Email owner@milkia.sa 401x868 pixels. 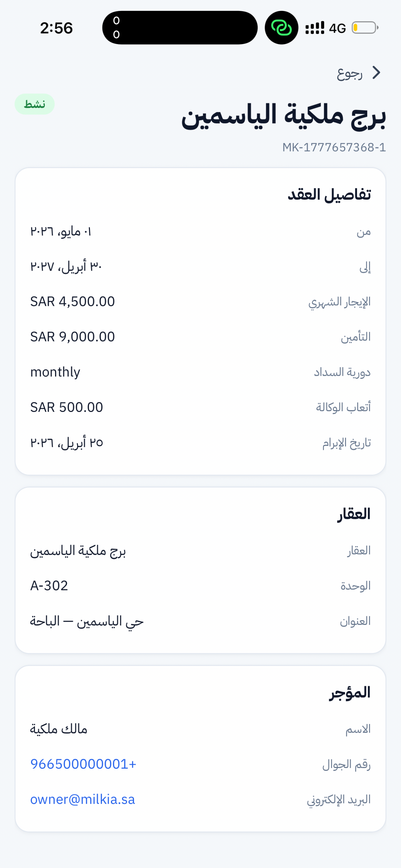[x=82, y=799]
